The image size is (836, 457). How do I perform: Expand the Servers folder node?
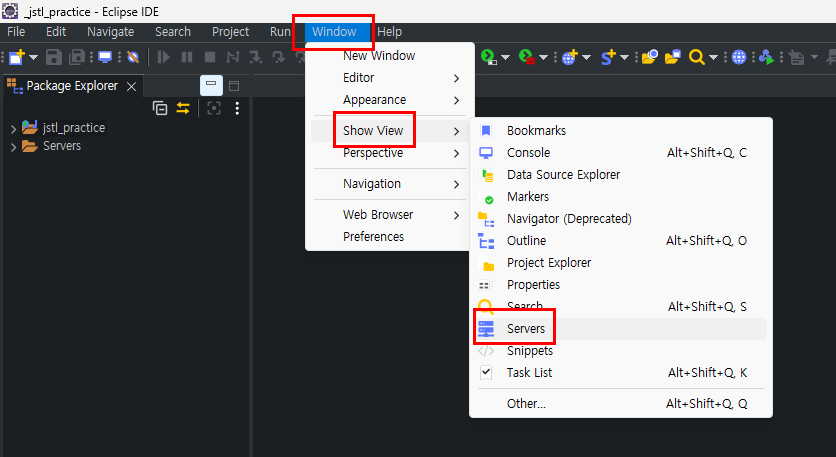coord(13,147)
